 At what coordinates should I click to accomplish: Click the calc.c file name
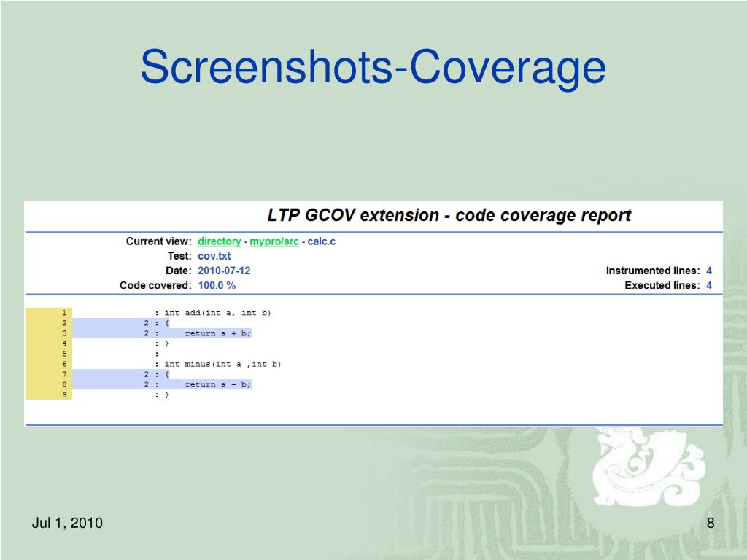click(x=322, y=241)
